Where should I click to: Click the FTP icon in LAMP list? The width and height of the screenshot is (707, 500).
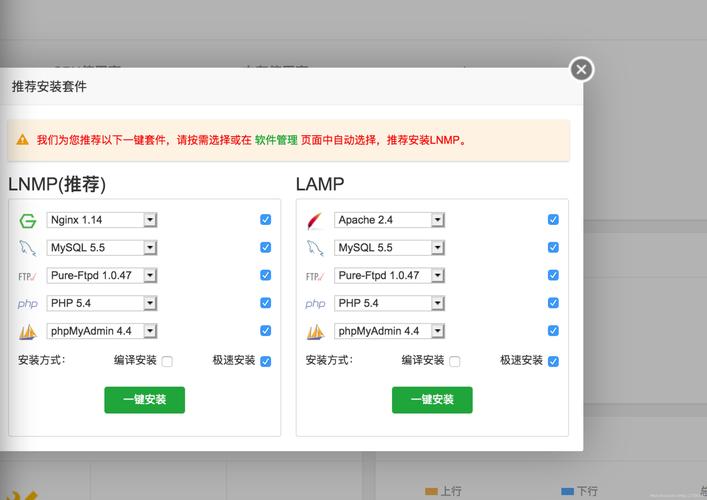click(315, 276)
